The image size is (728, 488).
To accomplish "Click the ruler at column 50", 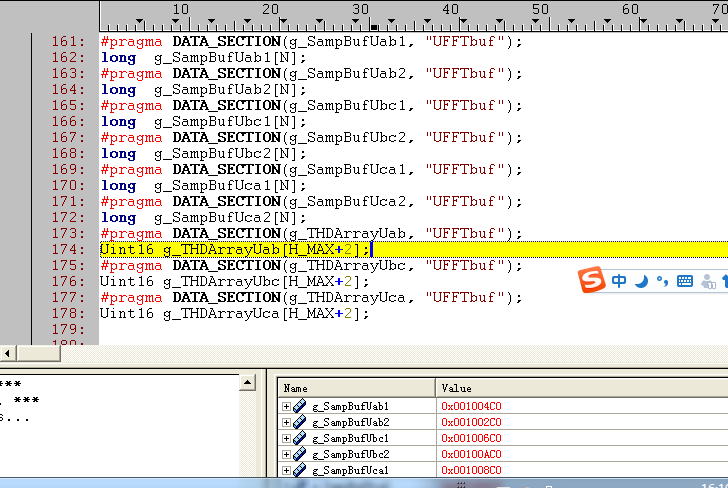I will (540, 9).
